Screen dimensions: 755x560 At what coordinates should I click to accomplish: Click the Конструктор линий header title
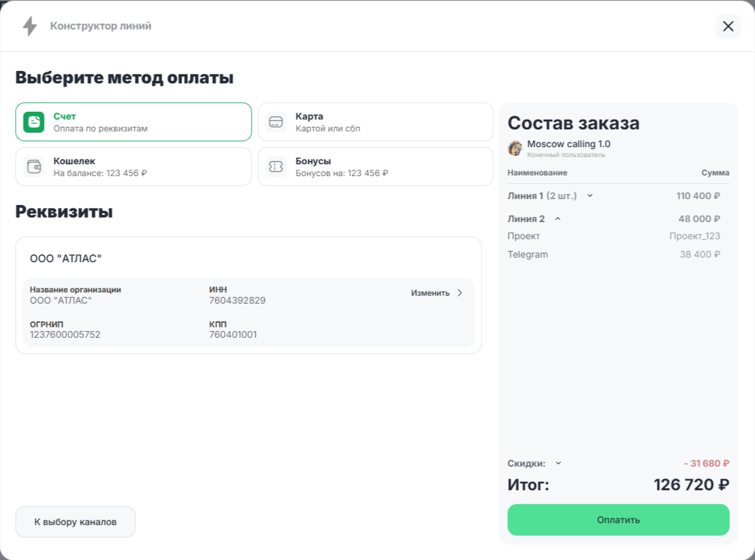point(101,26)
